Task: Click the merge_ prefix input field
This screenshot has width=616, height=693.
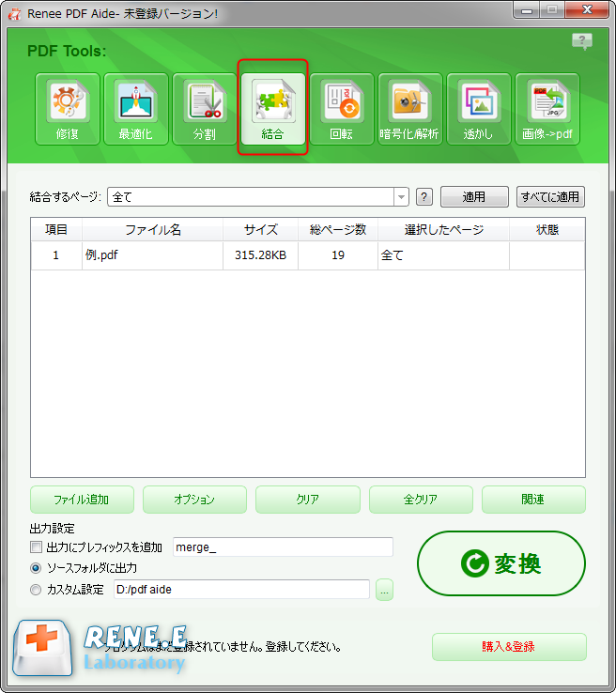Action: pyautogui.click(x=283, y=547)
